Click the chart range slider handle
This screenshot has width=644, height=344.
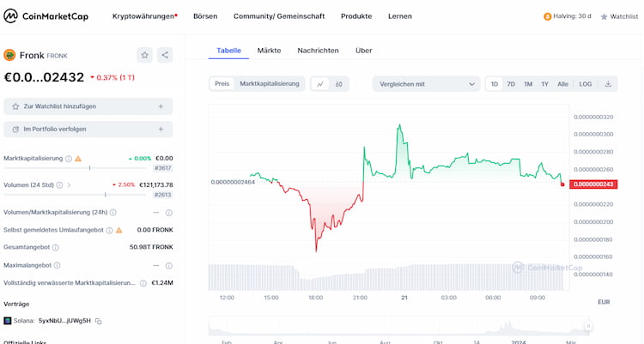588,326
